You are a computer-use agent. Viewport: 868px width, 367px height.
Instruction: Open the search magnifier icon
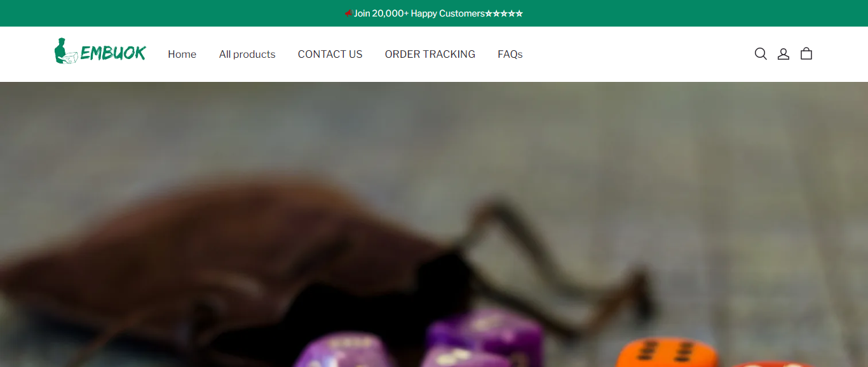[x=761, y=54]
